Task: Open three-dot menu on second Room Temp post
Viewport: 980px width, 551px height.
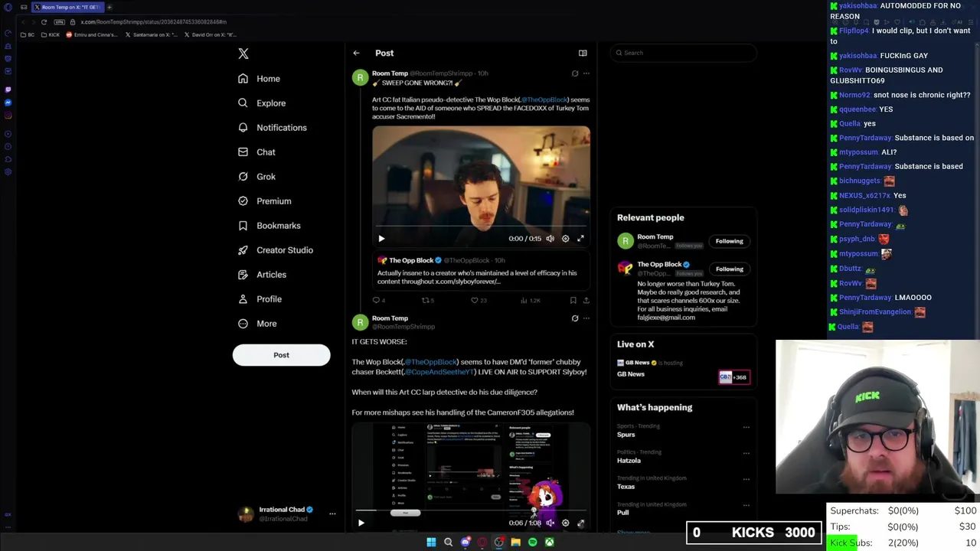Action: [586, 318]
